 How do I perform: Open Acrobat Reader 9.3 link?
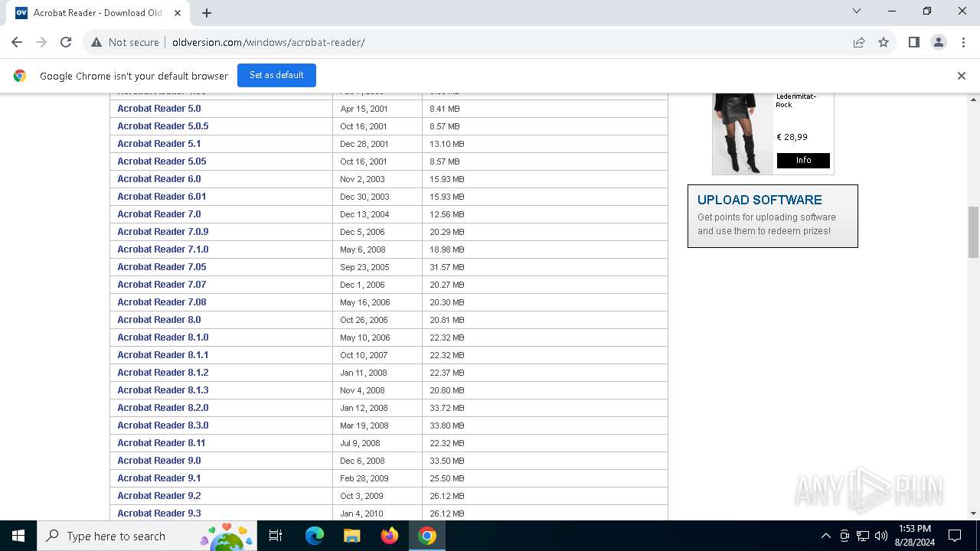[x=158, y=514]
